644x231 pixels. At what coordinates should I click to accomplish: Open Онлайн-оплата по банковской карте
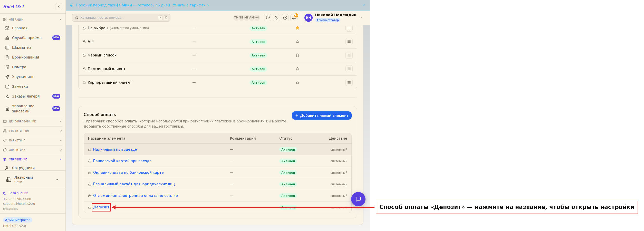[128, 172]
